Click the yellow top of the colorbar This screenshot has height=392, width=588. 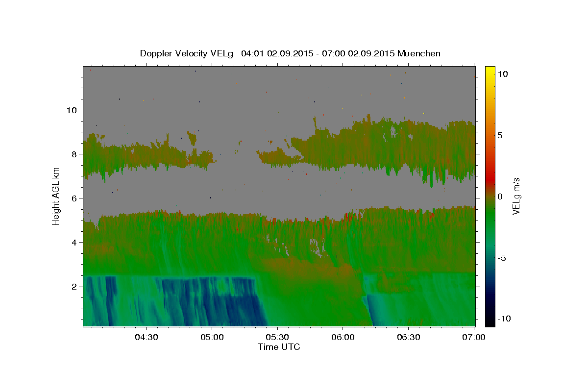point(490,71)
